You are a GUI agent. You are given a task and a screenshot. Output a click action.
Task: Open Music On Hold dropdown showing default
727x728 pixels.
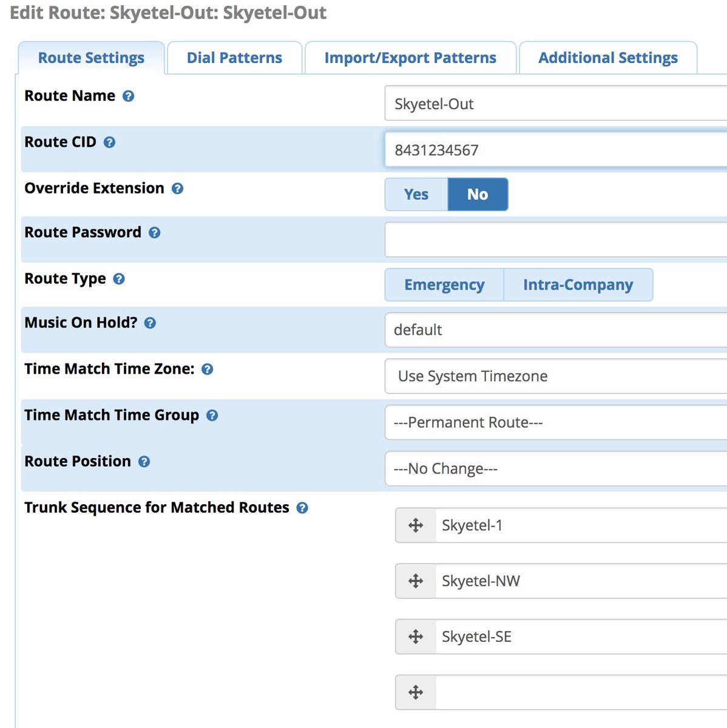(556, 330)
